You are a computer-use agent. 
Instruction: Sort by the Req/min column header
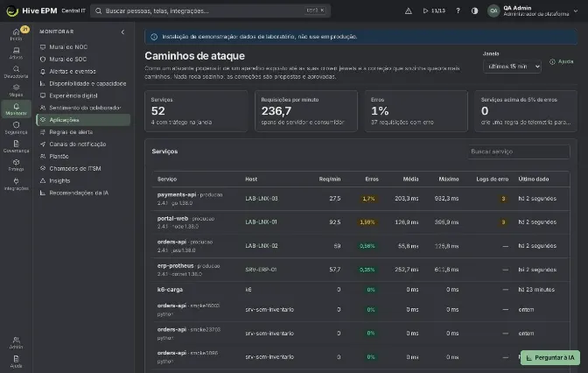[330, 179]
